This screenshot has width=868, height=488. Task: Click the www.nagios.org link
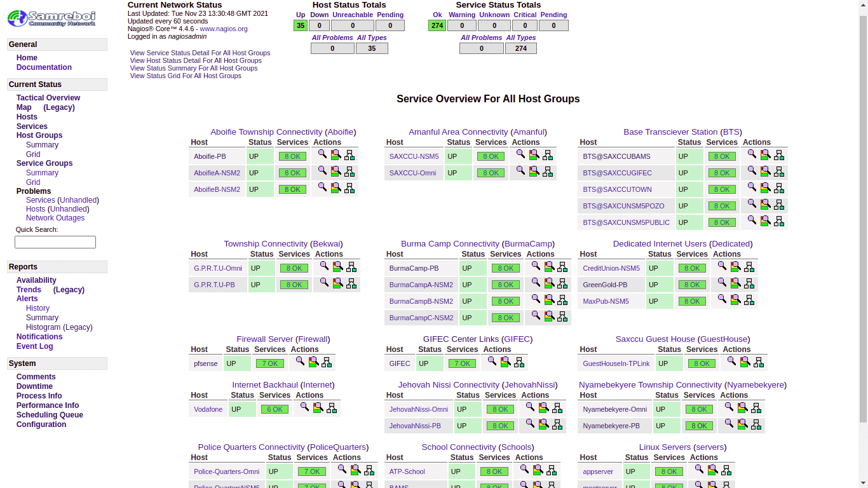tap(224, 29)
